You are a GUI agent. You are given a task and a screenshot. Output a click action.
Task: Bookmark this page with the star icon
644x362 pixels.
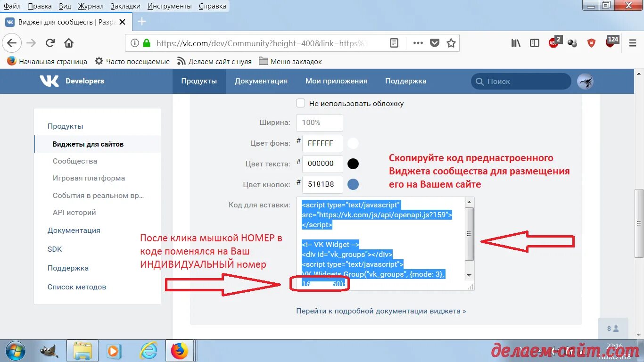(451, 43)
